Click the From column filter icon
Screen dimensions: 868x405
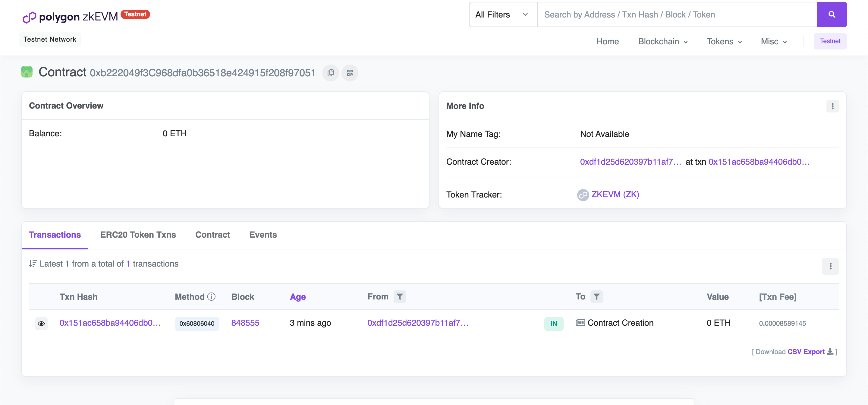(400, 297)
